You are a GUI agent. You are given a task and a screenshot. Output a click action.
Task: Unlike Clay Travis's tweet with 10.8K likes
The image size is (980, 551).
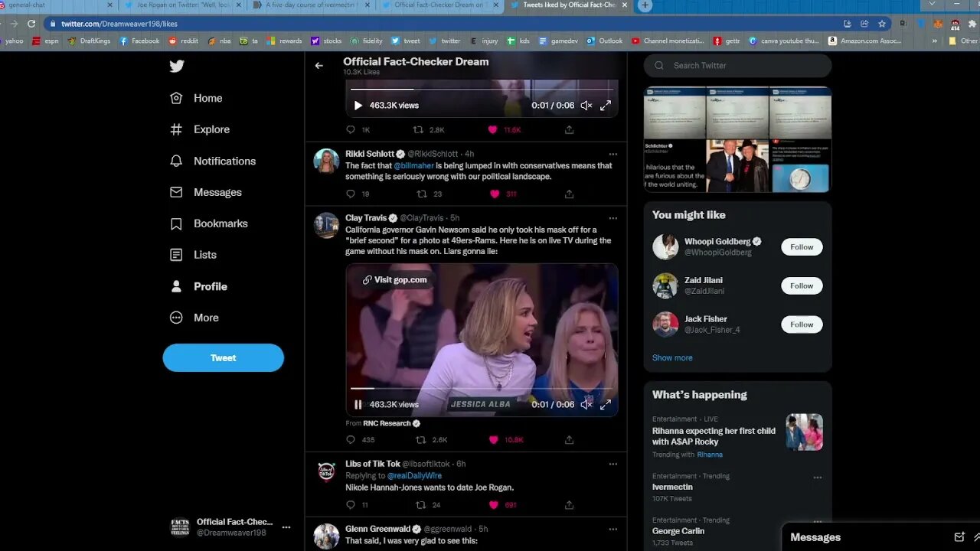[494, 440]
